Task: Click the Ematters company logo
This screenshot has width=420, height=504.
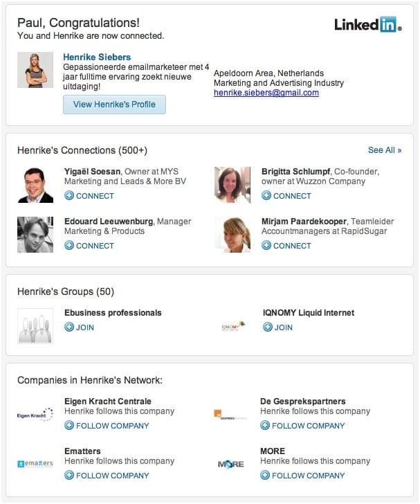Action: coord(35,464)
